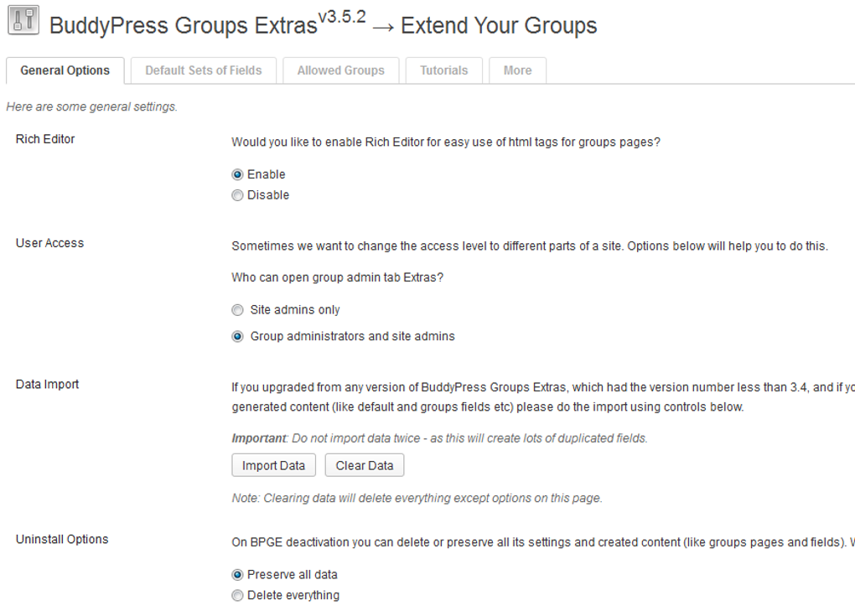The width and height of the screenshot is (855, 616).
Task: Select "Site admins only" for Extras tab access
Action: coord(237,309)
